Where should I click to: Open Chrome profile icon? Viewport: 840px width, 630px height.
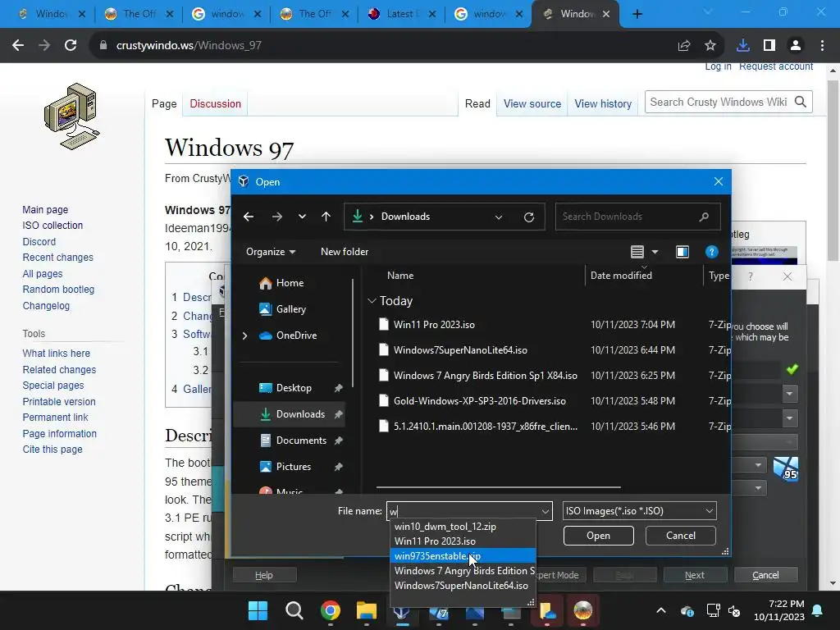click(x=796, y=46)
